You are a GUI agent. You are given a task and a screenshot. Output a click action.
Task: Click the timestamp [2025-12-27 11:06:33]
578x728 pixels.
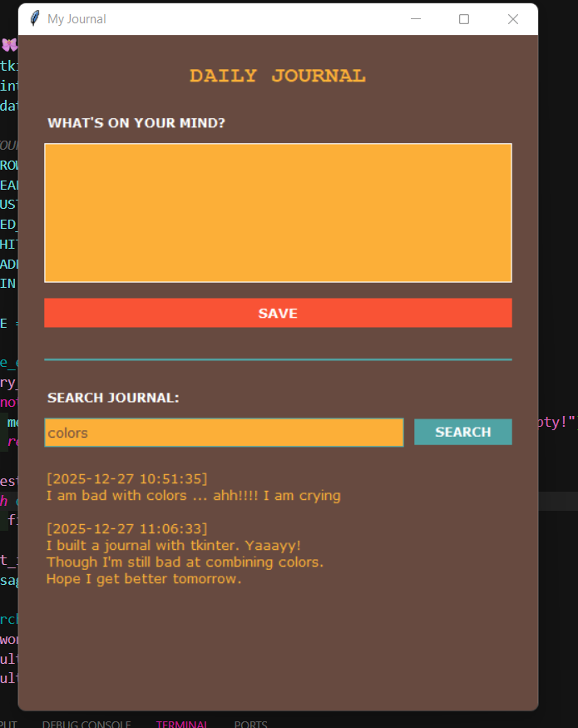(126, 528)
